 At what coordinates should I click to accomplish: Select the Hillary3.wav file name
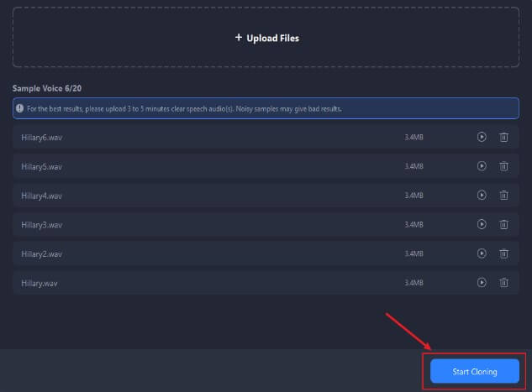click(42, 225)
